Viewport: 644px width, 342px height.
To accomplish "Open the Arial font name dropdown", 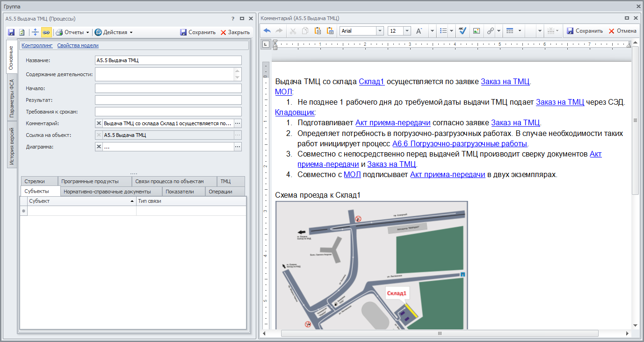I will click(x=379, y=31).
